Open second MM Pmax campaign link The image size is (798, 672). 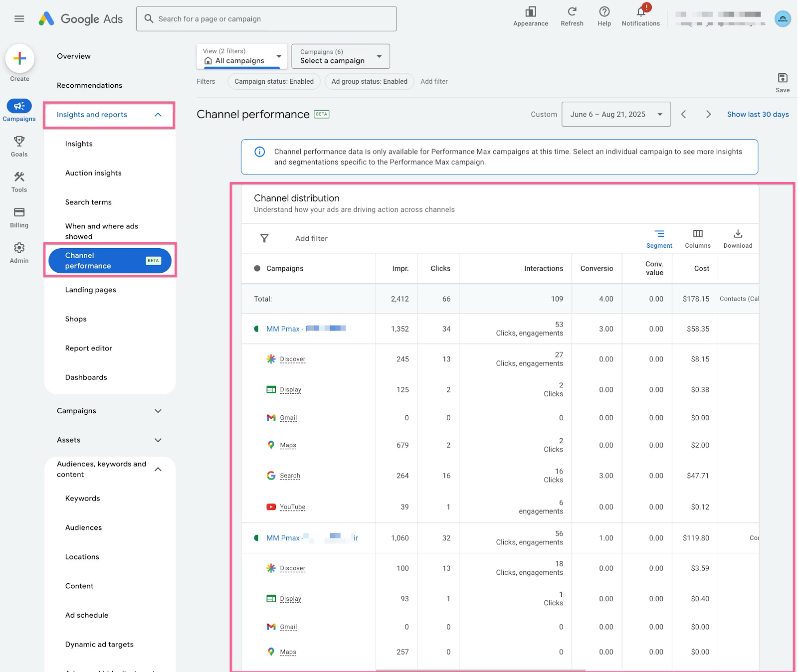click(x=312, y=538)
